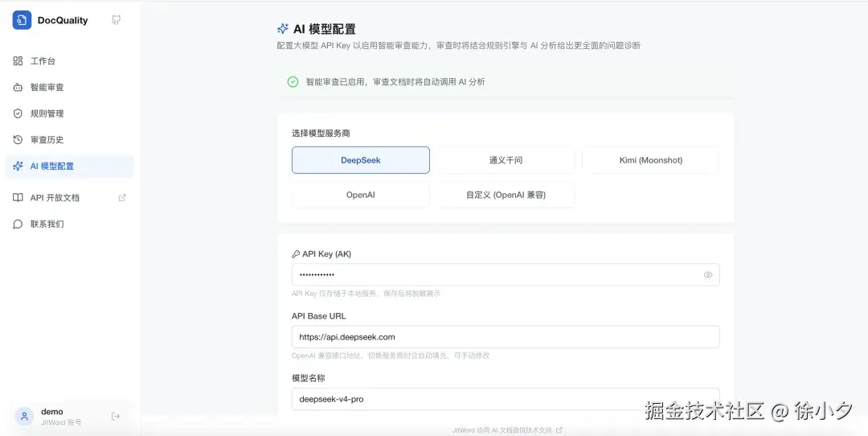
Task: Open API 开放文档 link
Action: click(70, 198)
